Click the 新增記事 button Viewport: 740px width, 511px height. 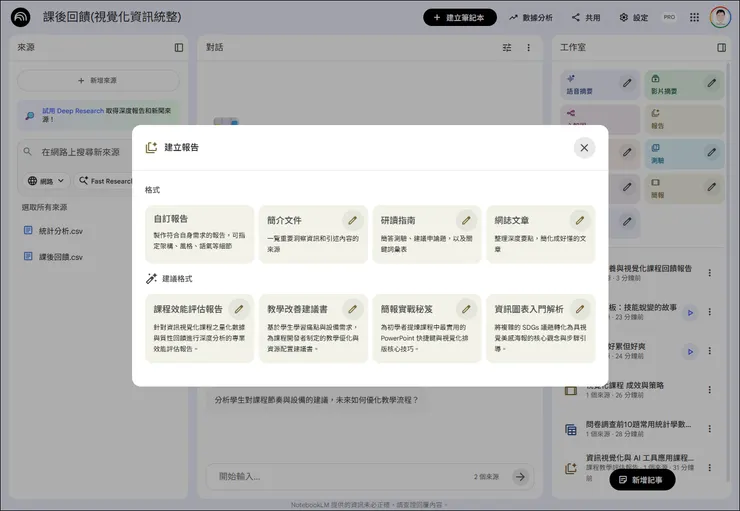point(642,480)
